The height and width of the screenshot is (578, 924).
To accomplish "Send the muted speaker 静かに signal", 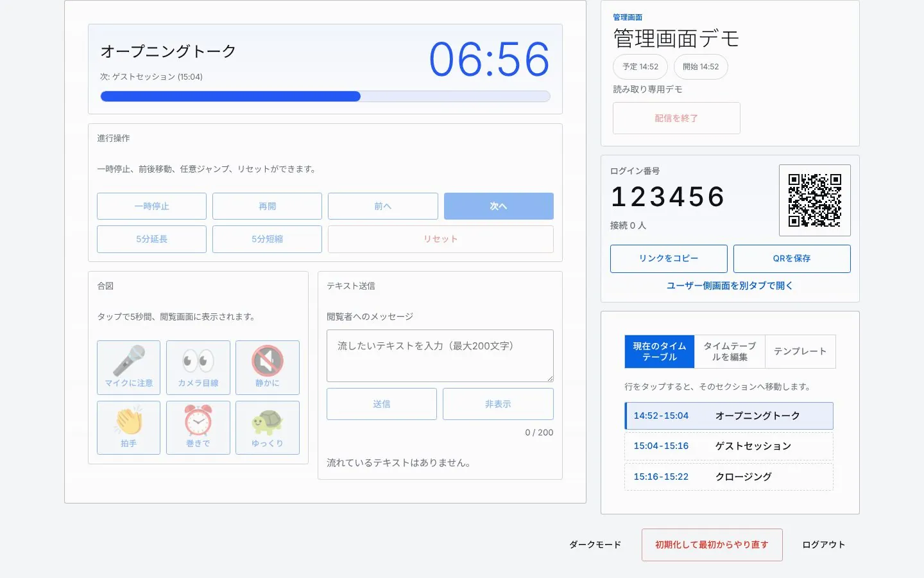I will coord(268,367).
